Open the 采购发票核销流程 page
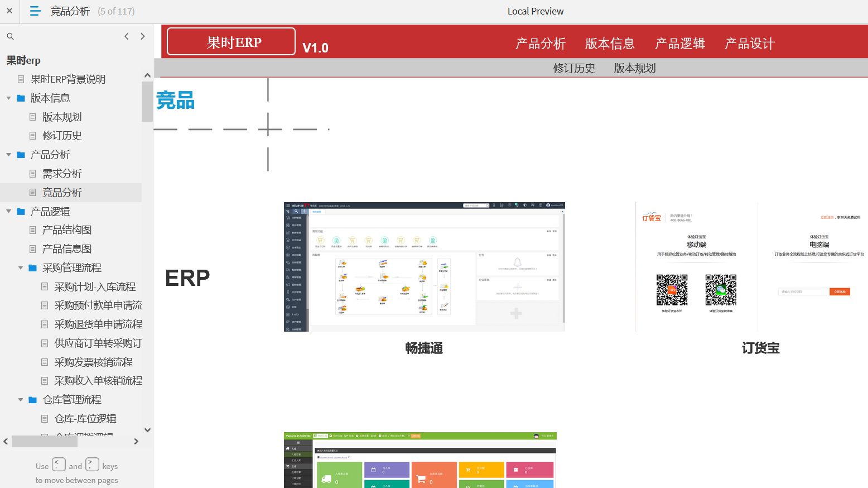This screenshot has height=488, width=868. tap(93, 362)
